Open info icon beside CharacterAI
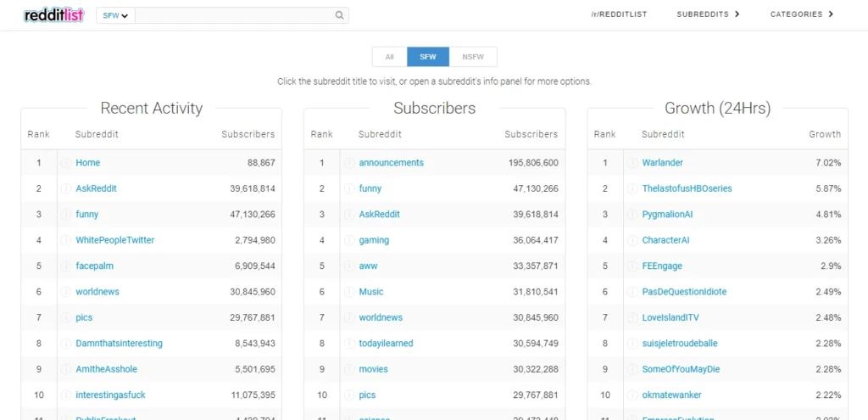 tap(632, 240)
